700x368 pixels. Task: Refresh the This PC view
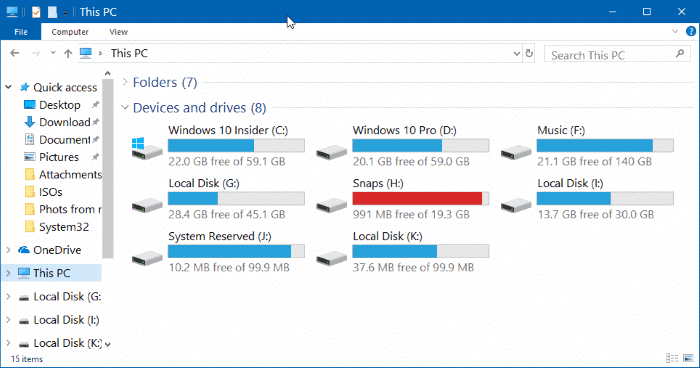(x=529, y=54)
